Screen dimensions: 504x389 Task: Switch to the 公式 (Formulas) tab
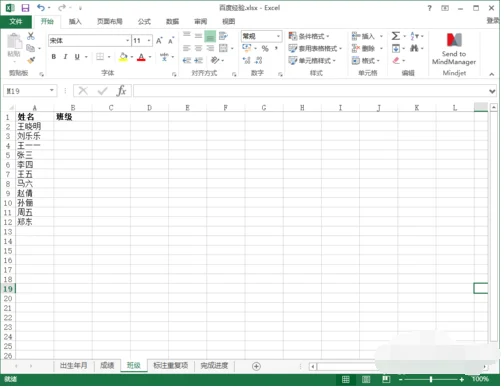[x=144, y=22]
